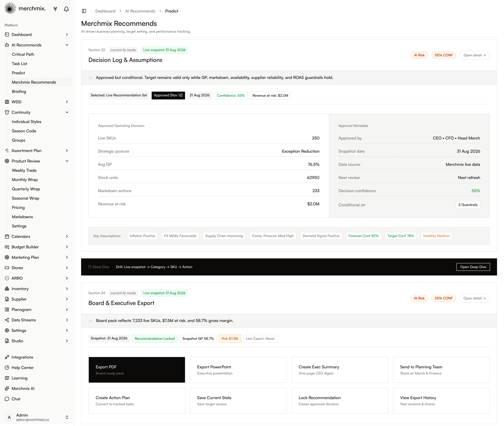504x426 pixels.
Task: Click the AI Recommends robot icon
Action: click(x=7, y=45)
